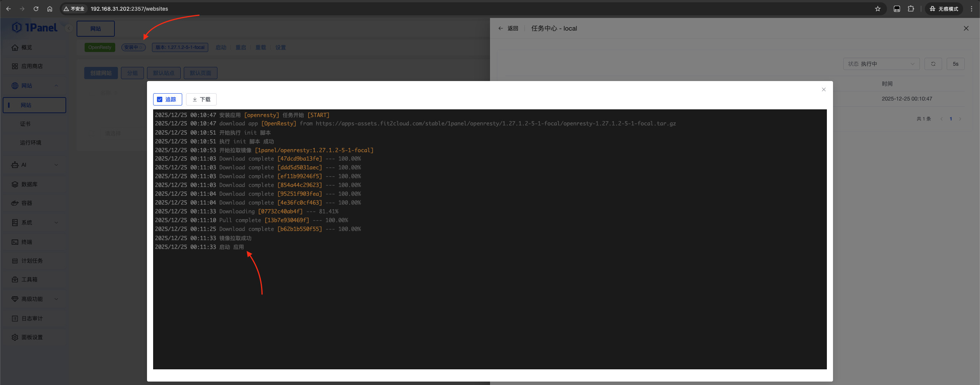Open the 状态 执行中 status dropdown
The image size is (980, 385).
point(881,64)
